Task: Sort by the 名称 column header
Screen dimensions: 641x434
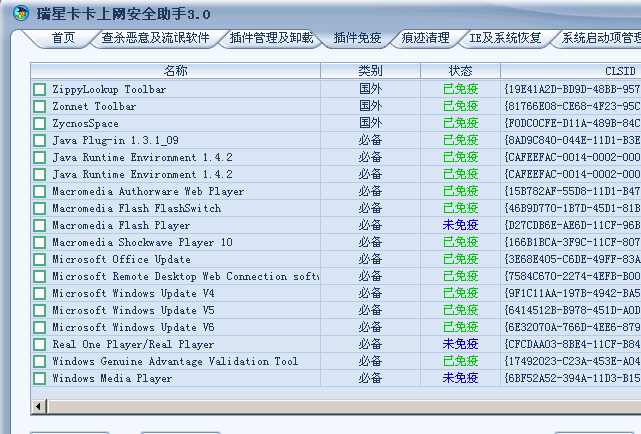Action: click(176, 71)
